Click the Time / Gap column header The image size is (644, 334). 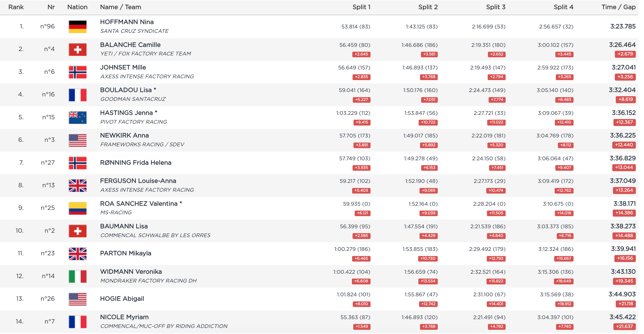pos(618,7)
